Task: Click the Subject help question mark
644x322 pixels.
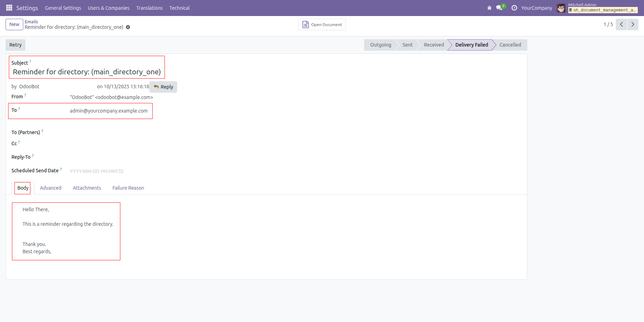Action: tap(30, 61)
